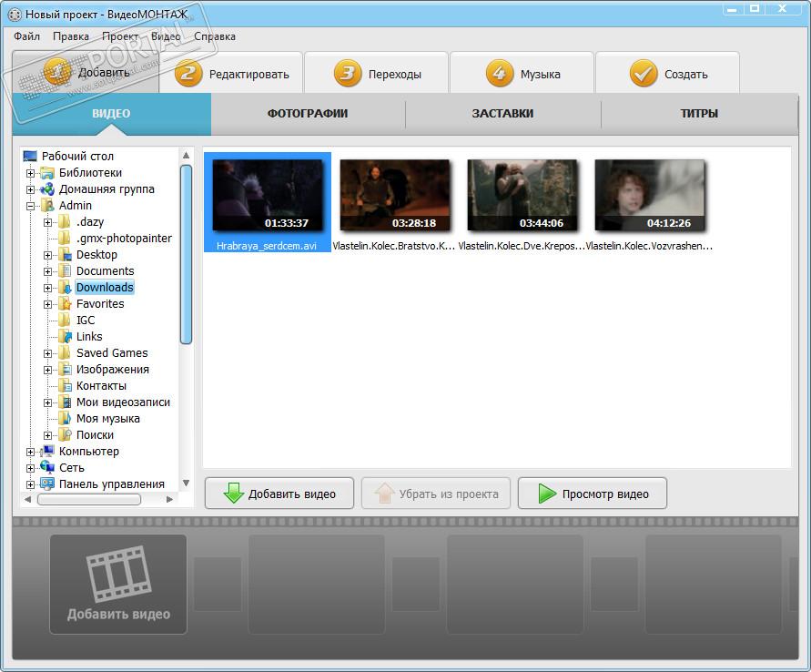Click the Домашняя группа icon

(47, 189)
